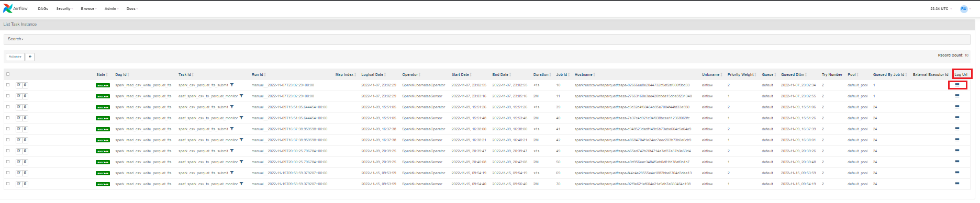The width and height of the screenshot is (980, 203).
Task: Click the delete trash icon for job 70
Action: (25, 184)
